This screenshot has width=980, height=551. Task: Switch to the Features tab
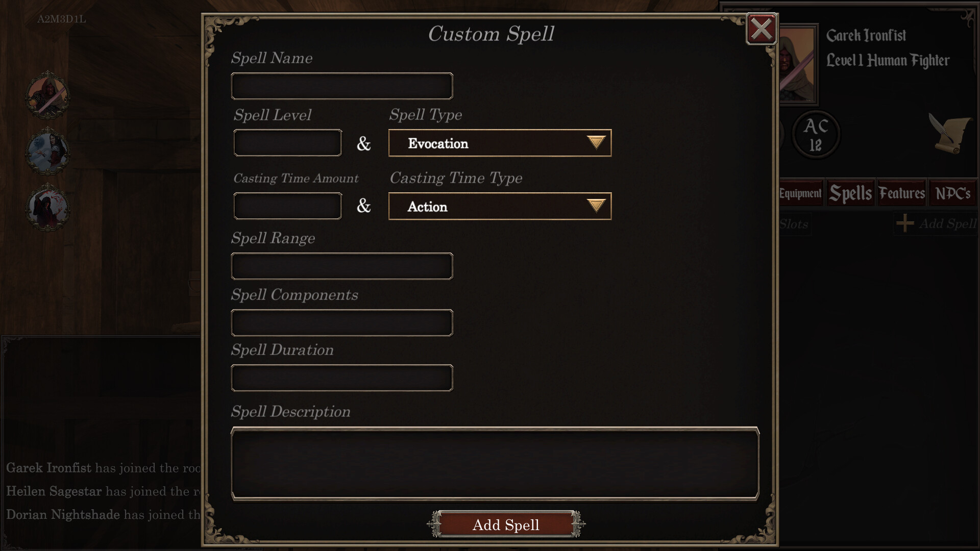click(x=901, y=193)
